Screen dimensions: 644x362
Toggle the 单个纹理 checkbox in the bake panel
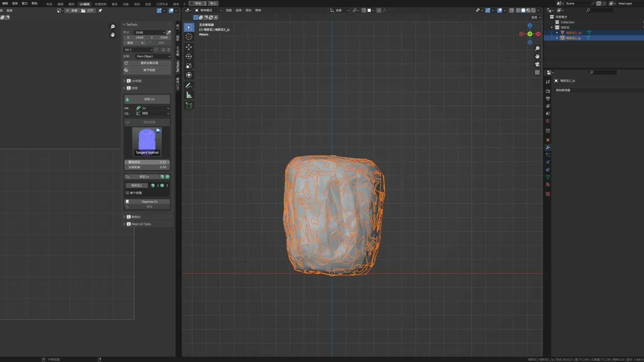point(127,193)
